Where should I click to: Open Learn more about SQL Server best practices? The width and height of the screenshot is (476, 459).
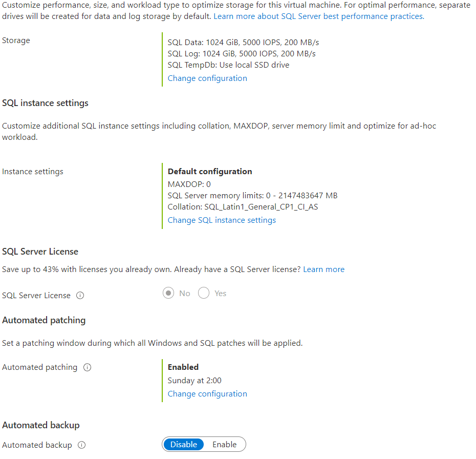tap(318, 16)
